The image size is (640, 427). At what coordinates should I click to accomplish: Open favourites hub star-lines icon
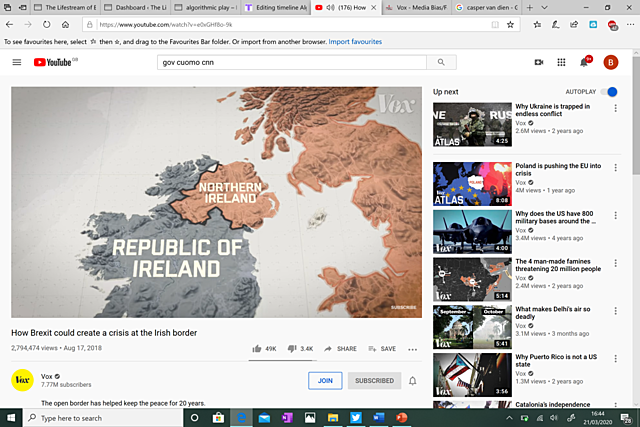click(537, 24)
